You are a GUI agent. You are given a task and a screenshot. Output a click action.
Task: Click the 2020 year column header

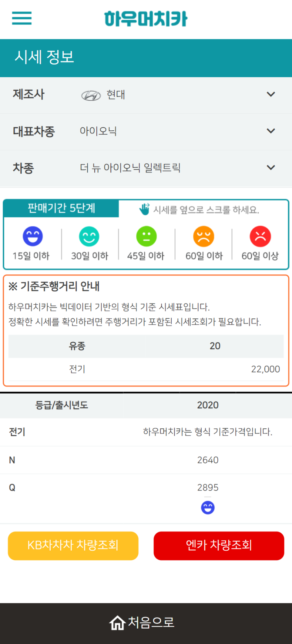pos(208,405)
